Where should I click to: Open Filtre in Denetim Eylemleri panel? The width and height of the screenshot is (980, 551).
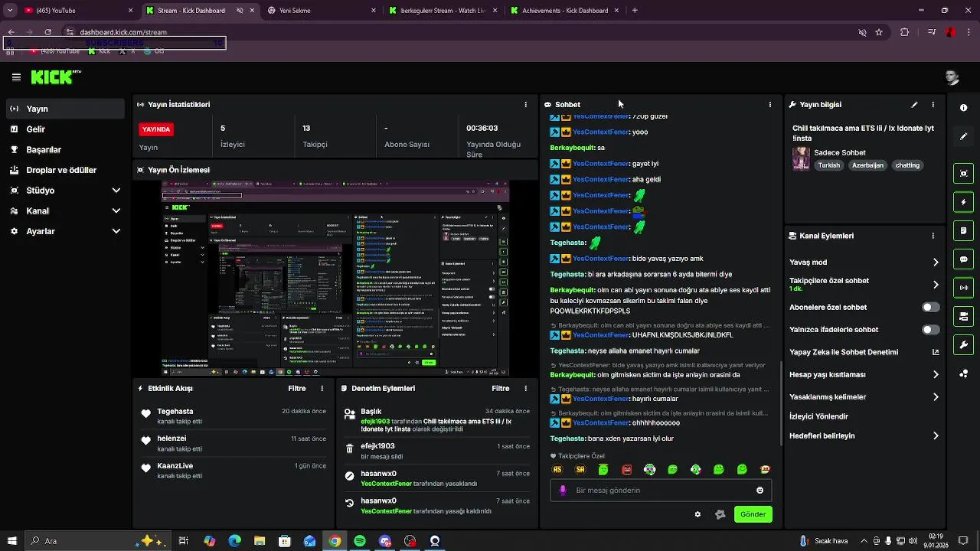coord(501,389)
